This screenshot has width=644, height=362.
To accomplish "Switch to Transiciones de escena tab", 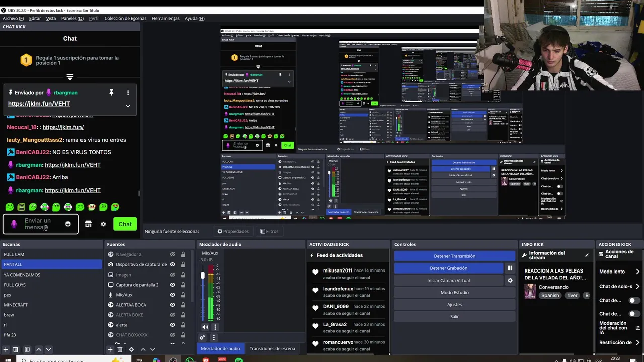I will [272, 348].
